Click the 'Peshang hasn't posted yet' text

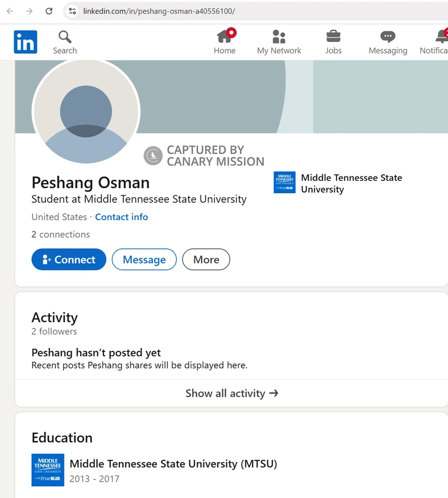click(96, 353)
